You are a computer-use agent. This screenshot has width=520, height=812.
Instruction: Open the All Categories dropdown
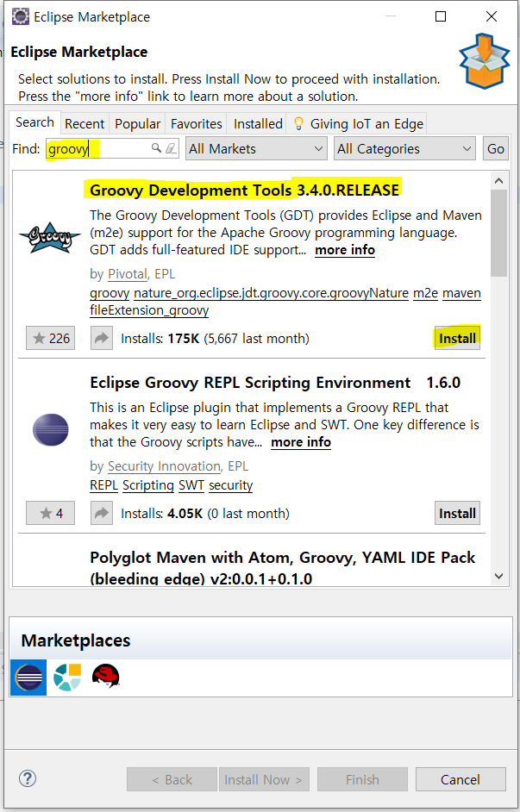coord(404,149)
